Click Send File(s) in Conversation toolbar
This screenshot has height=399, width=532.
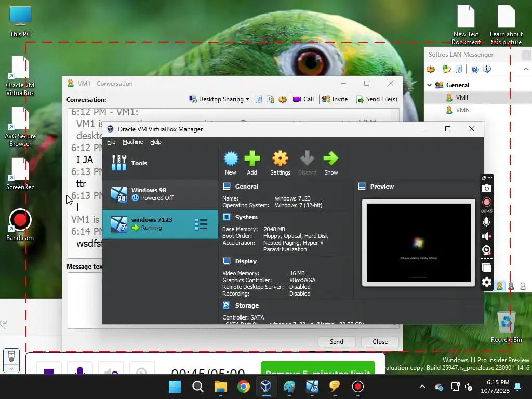(377, 99)
